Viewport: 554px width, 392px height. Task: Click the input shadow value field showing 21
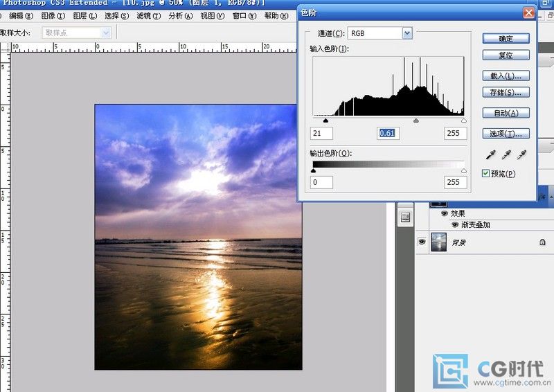pyautogui.click(x=322, y=133)
